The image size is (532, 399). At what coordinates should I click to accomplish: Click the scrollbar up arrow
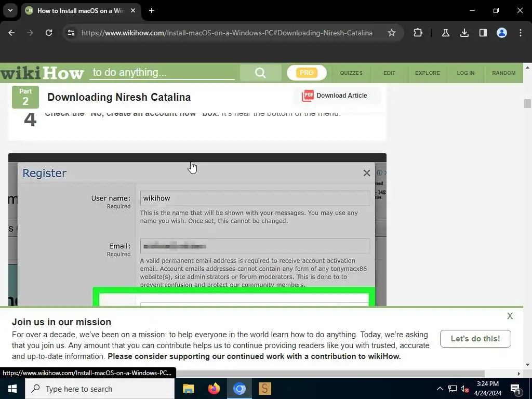527,68
